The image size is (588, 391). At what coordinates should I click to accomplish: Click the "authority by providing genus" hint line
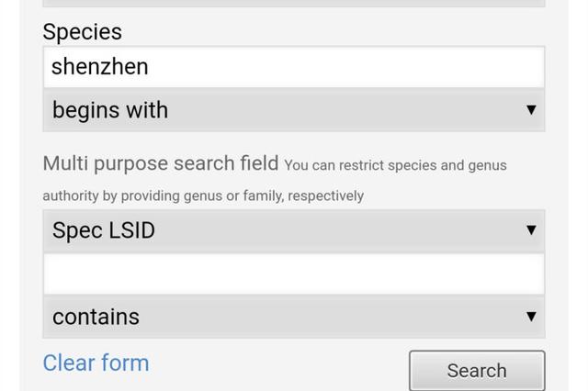(203, 195)
